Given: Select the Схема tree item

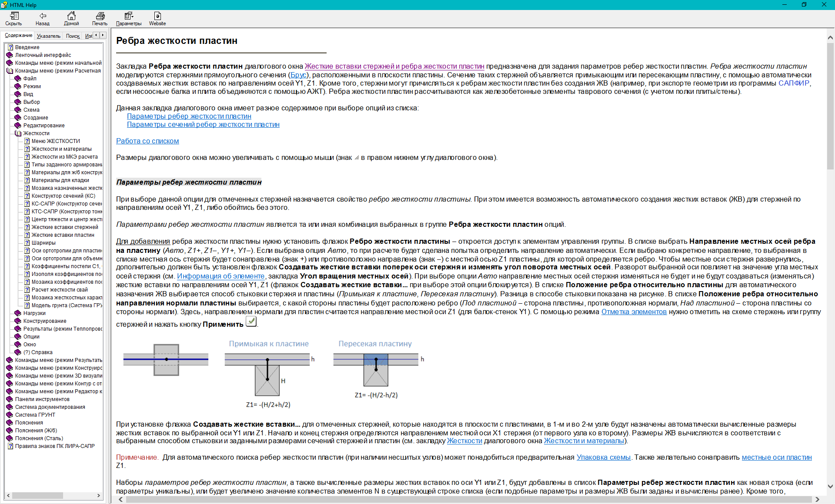Looking at the screenshot, I should [31, 110].
